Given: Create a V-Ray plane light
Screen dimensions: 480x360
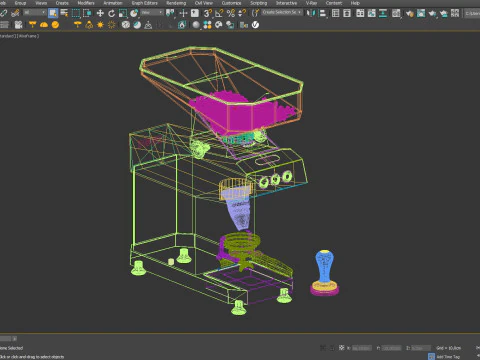Looking at the screenshot, I should (x=32, y=25).
